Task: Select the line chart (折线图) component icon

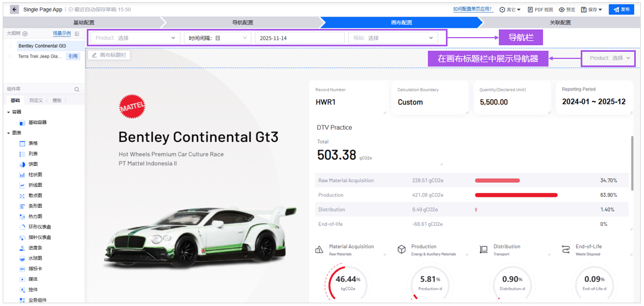Action: coord(22,185)
